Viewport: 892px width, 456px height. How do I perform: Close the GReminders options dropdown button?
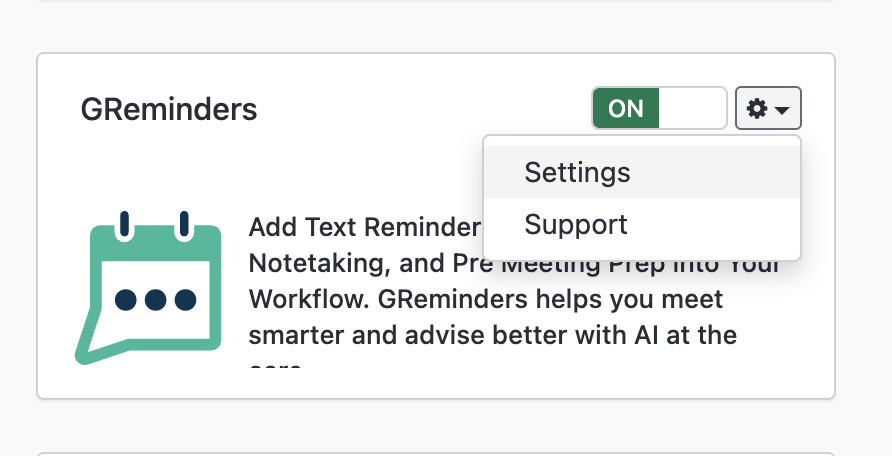point(768,109)
